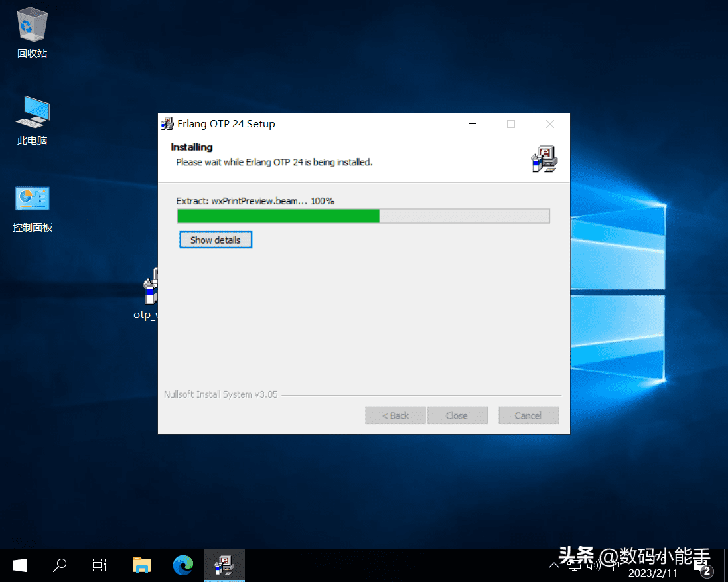The image size is (728, 582).
Task: Expand the hidden system tray icons chevron
Action: coord(554,565)
